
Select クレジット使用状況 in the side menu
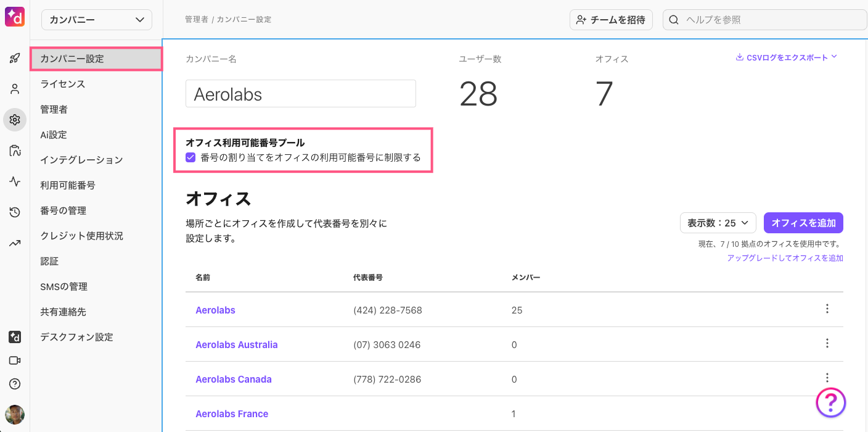point(82,236)
